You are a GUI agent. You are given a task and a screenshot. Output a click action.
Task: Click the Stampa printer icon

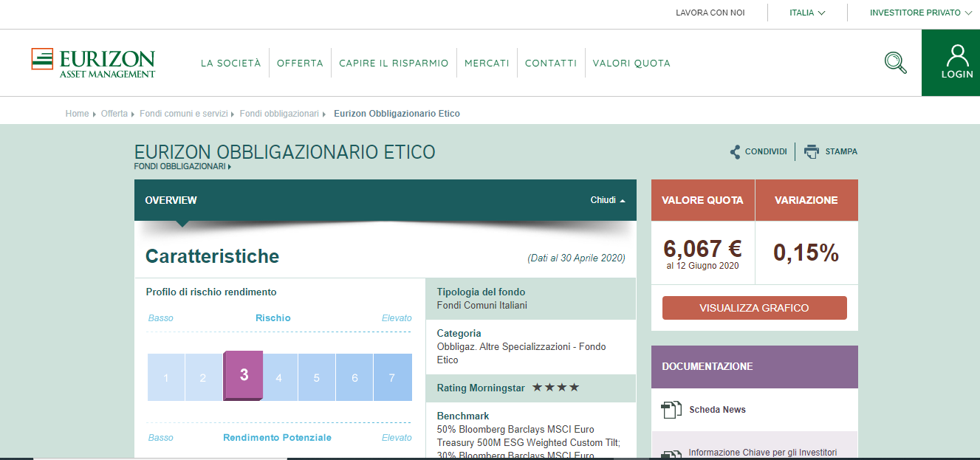pyautogui.click(x=812, y=151)
